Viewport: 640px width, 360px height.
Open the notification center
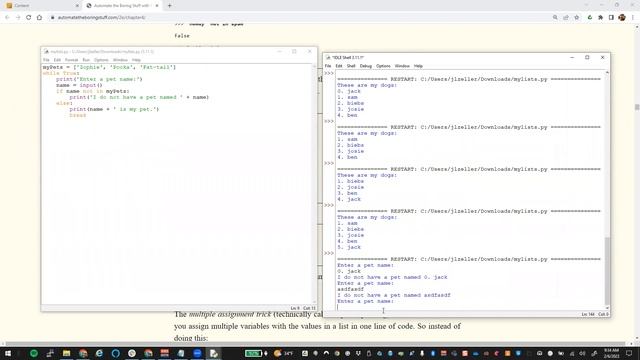point(629,353)
